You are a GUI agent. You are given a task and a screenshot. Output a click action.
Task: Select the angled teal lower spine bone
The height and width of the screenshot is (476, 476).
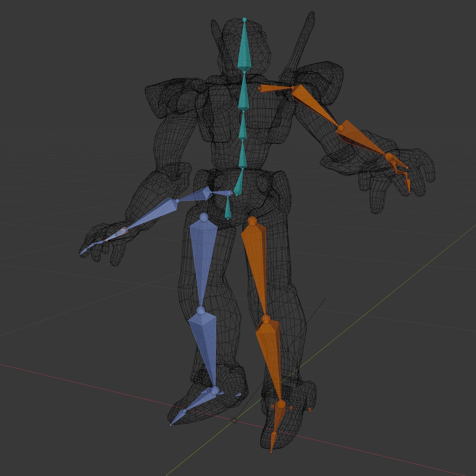coord(239,183)
